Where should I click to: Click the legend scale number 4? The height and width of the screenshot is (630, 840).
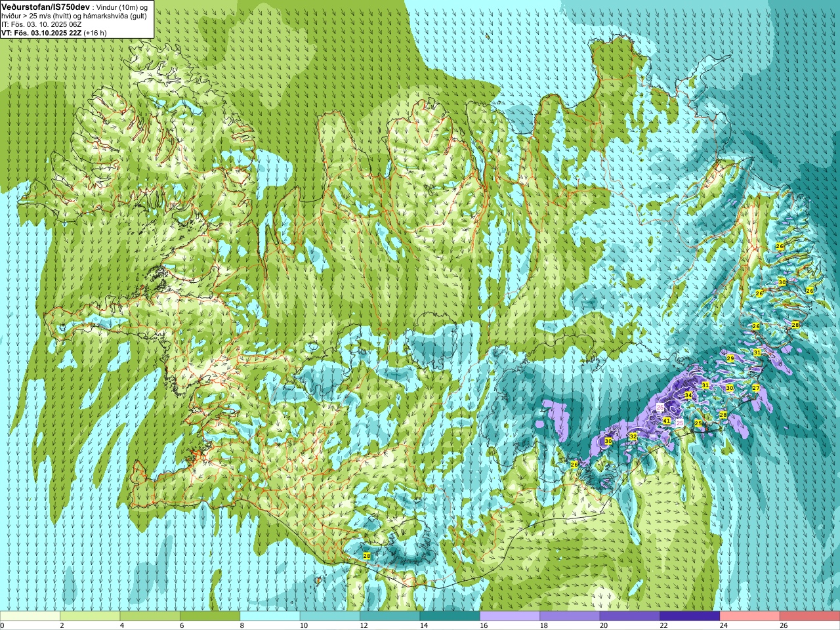[x=121, y=626]
